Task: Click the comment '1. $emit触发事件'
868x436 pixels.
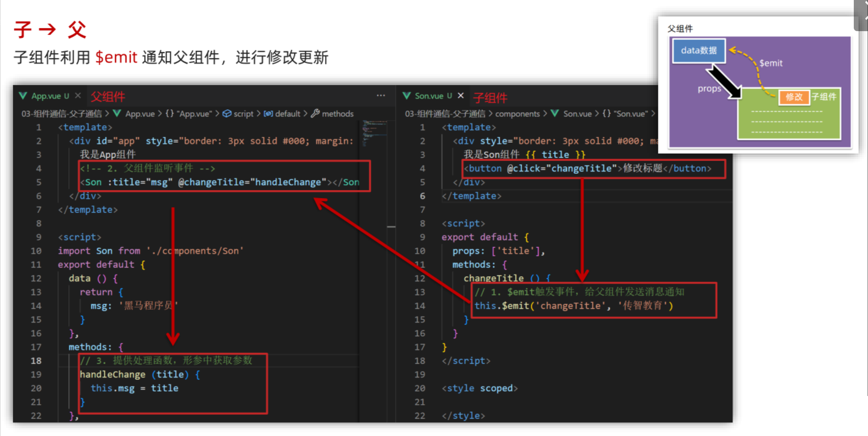Action: pos(580,292)
